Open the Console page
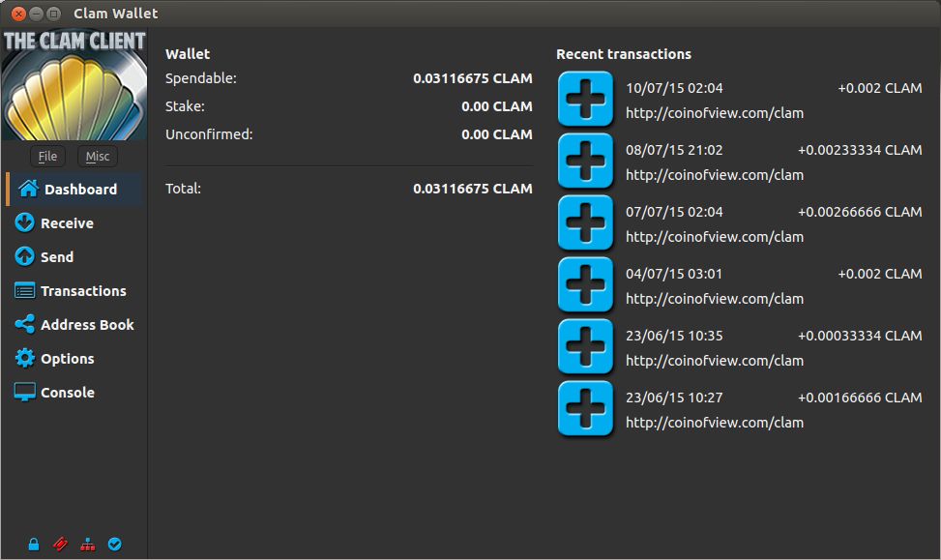 click(67, 393)
